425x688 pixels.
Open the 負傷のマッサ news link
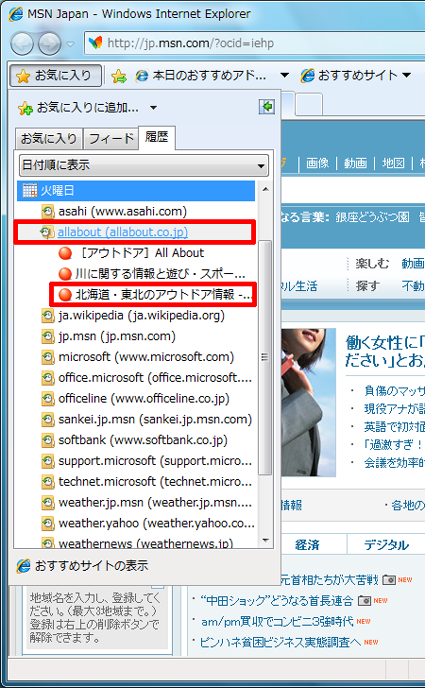coord(394,391)
